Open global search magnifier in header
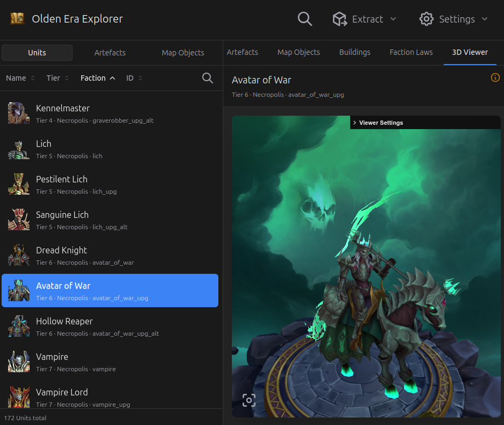This screenshot has height=425, width=504. (x=305, y=19)
